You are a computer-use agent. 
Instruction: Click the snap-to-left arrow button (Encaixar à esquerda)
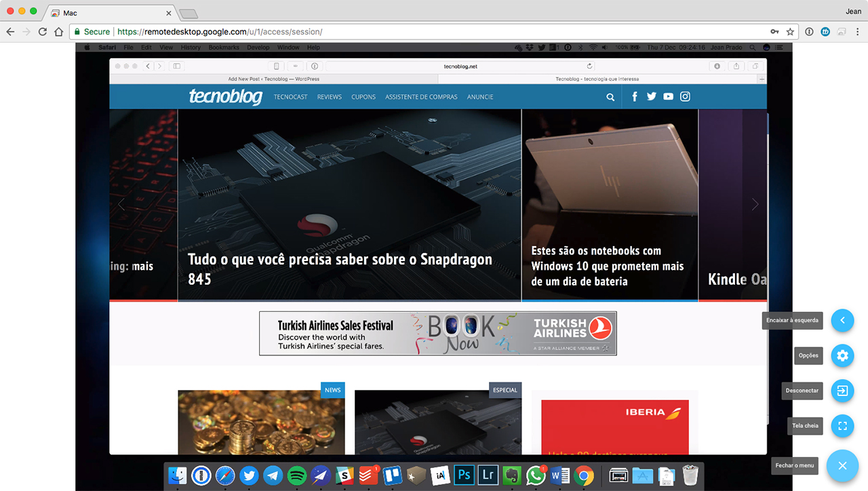[x=842, y=320]
